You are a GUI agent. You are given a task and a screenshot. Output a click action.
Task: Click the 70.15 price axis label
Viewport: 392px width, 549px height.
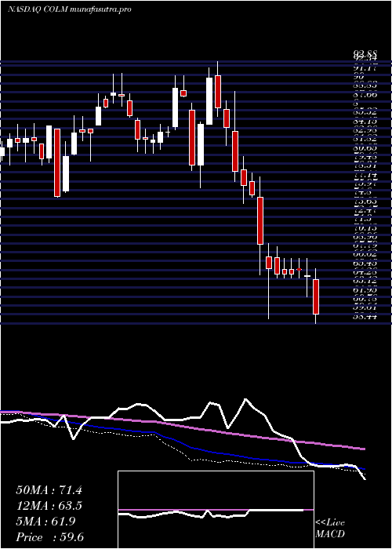[x=365, y=229]
